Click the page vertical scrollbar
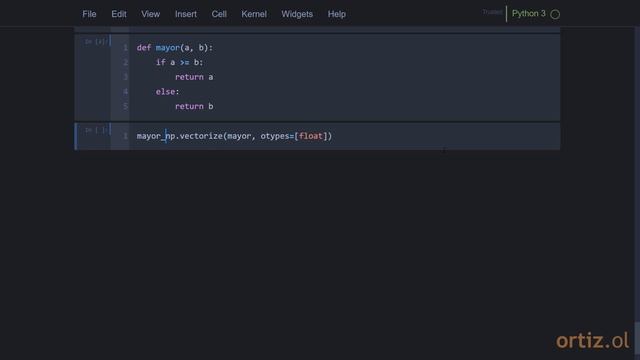640x360 pixels. pyautogui.click(x=637, y=192)
